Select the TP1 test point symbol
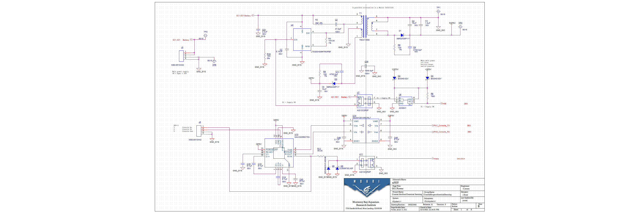Viewport: 644px width, 218px height. (x=438, y=12)
